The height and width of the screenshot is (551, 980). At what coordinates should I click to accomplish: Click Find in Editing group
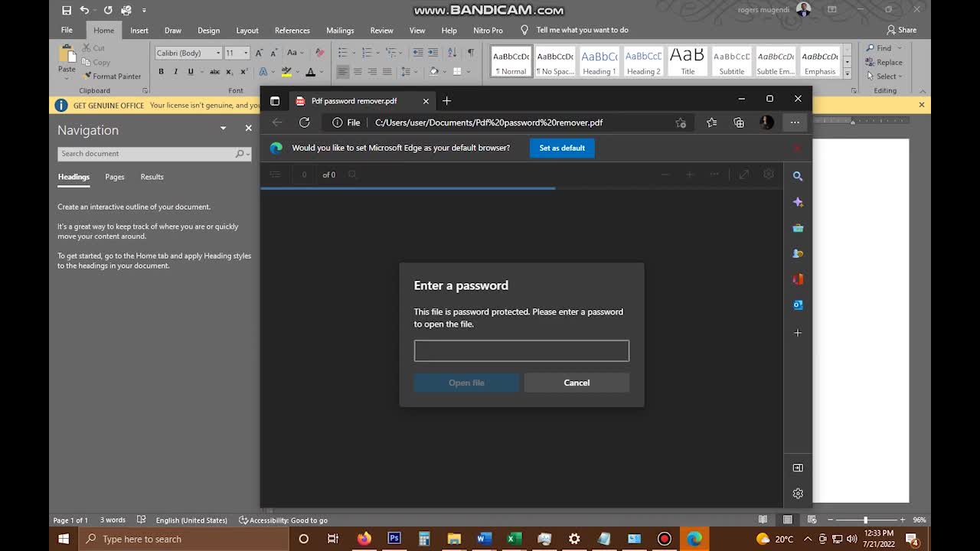click(x=879, y=47)
